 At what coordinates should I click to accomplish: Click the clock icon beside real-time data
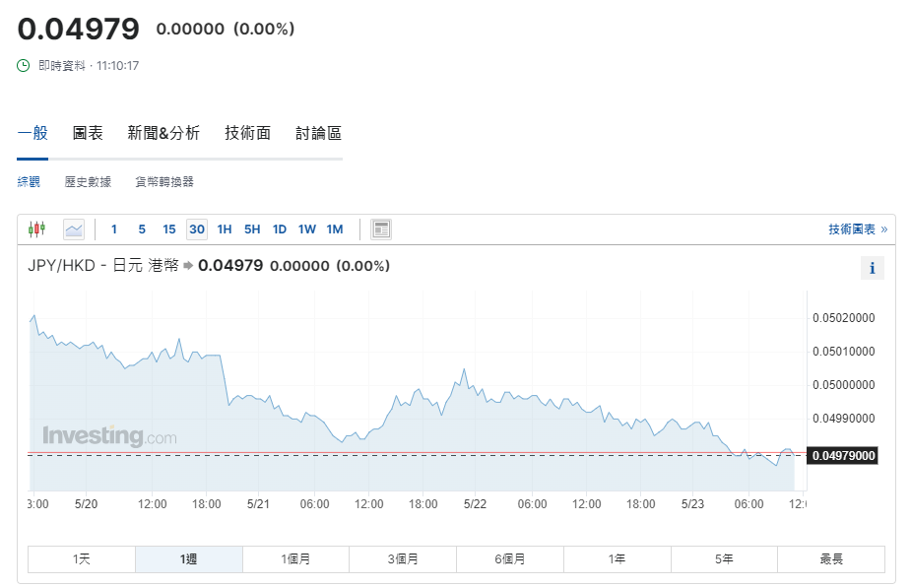point(24,66)
